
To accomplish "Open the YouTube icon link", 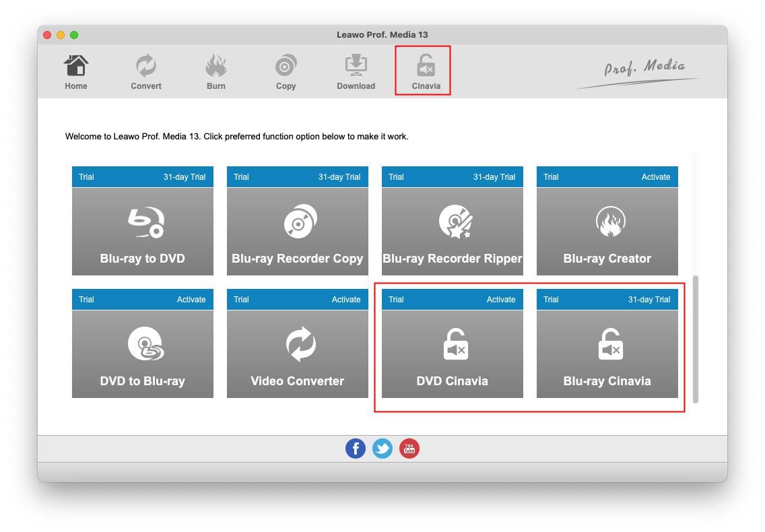I will tap(409, 448).
